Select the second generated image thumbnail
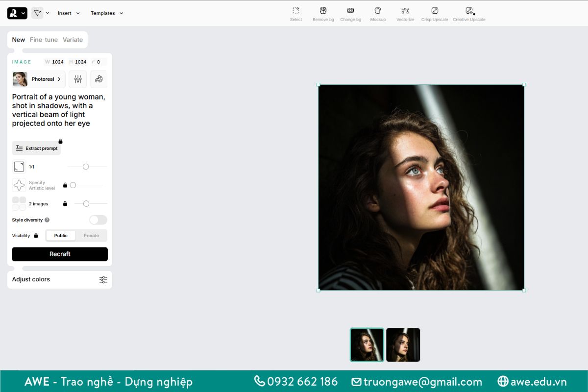Screen dimensions: 588x392 [x=403, y=344]
